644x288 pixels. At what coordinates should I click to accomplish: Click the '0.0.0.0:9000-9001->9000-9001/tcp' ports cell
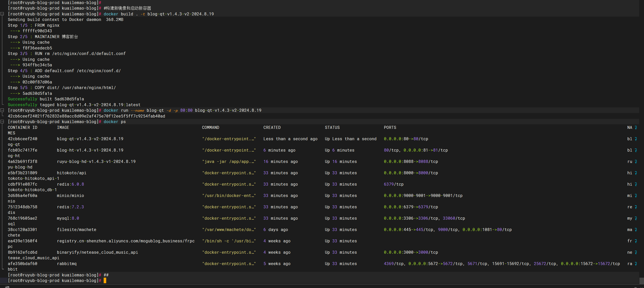(423, 196)
